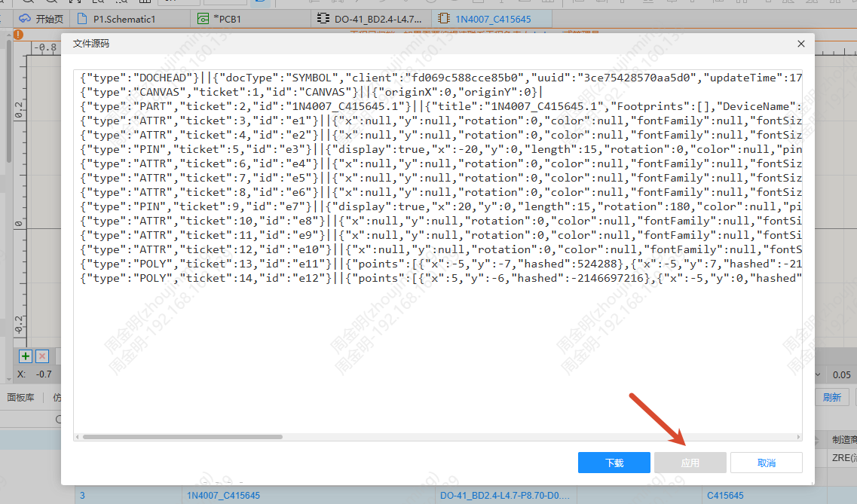
Task: Click the symbol icon of 1N4007_C415645 tab
Action: coord(444,19)
